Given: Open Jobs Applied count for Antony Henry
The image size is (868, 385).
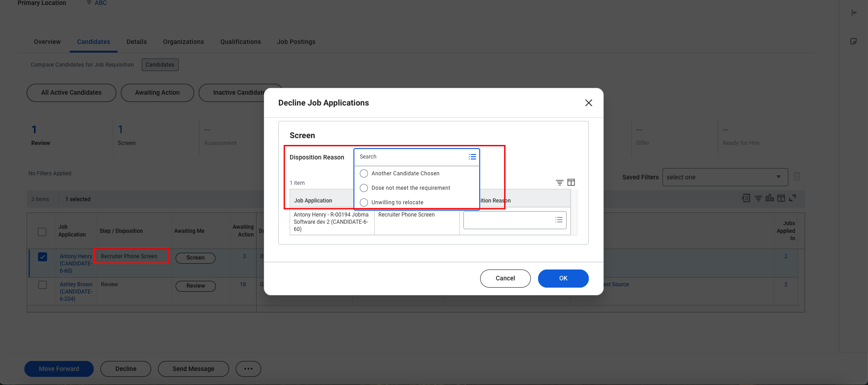Looking at the screenshot, I should pyautogui.click(x=786, y=256).
